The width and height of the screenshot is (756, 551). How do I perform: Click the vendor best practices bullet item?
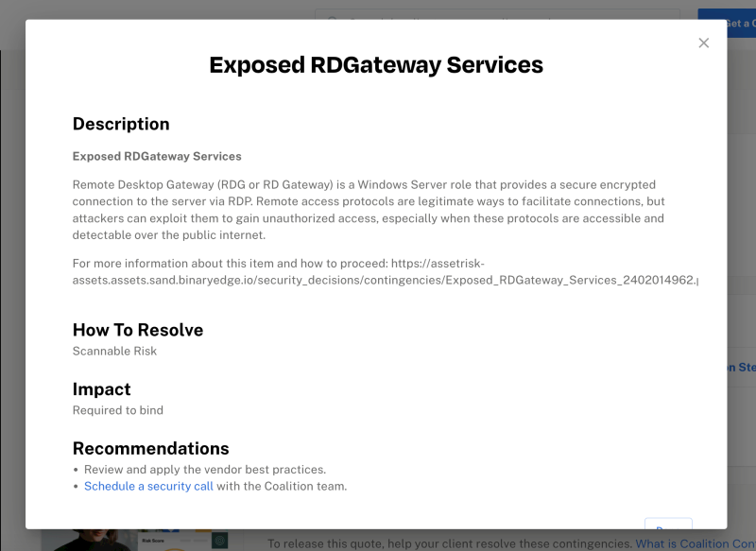pos(204,470)
